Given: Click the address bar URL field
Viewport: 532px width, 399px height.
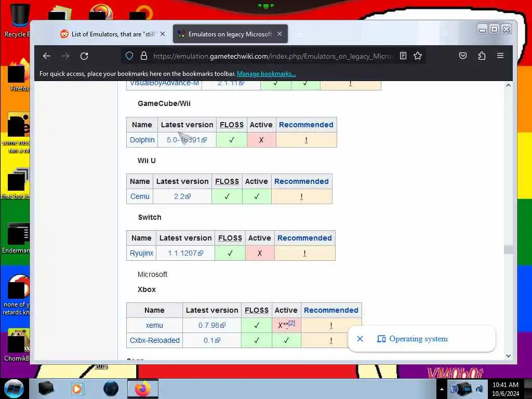Looking at the screenshot, I should (x=273, y=56).
